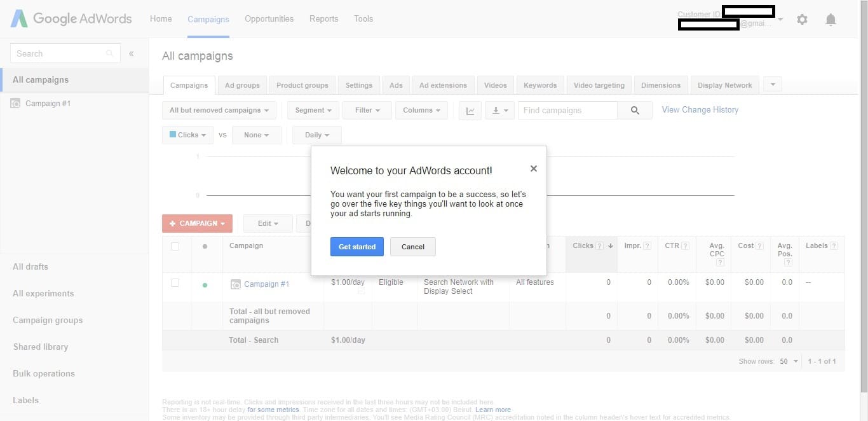The height and width of the screenshot is (421, 868).
Task: Click the help icon next to Clicks column
Action: tap(599, 246)
